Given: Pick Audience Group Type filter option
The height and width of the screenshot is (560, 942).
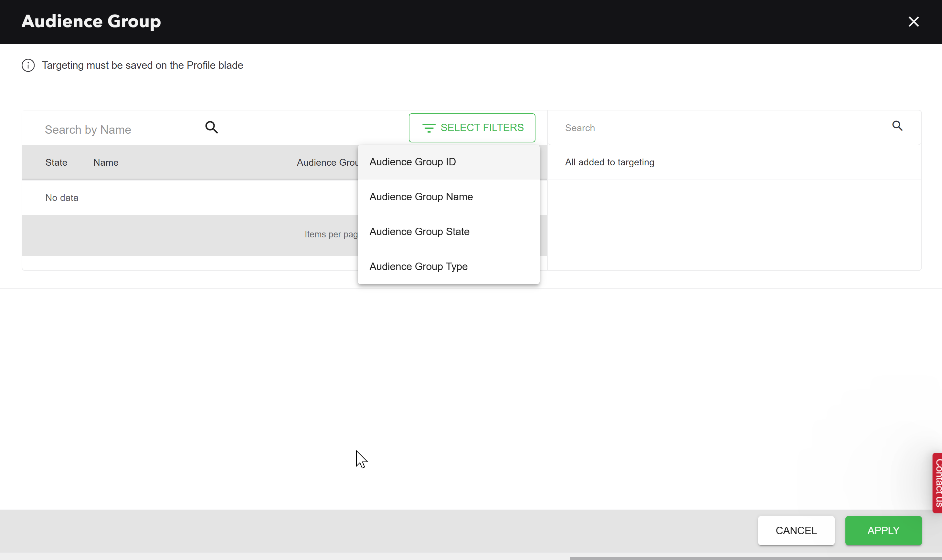Looking at the screenshot, I should click(x=418, y=266).
